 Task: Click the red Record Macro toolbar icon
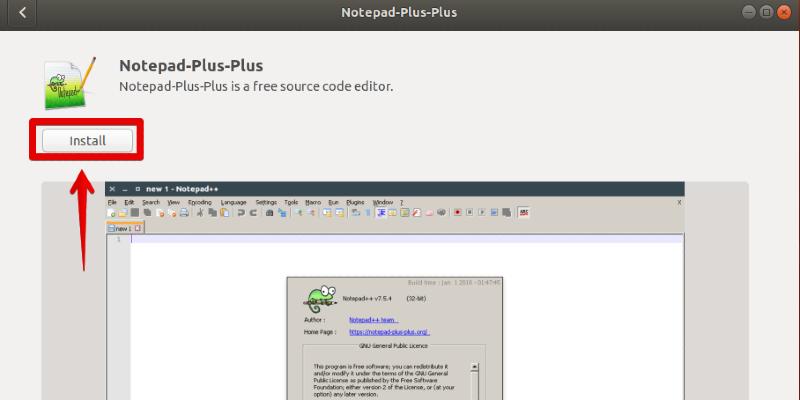457,213
